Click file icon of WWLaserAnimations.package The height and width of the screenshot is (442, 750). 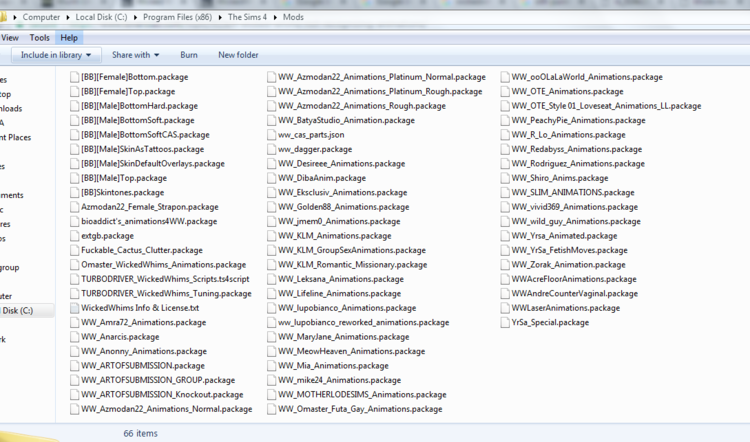click(505, 308)
